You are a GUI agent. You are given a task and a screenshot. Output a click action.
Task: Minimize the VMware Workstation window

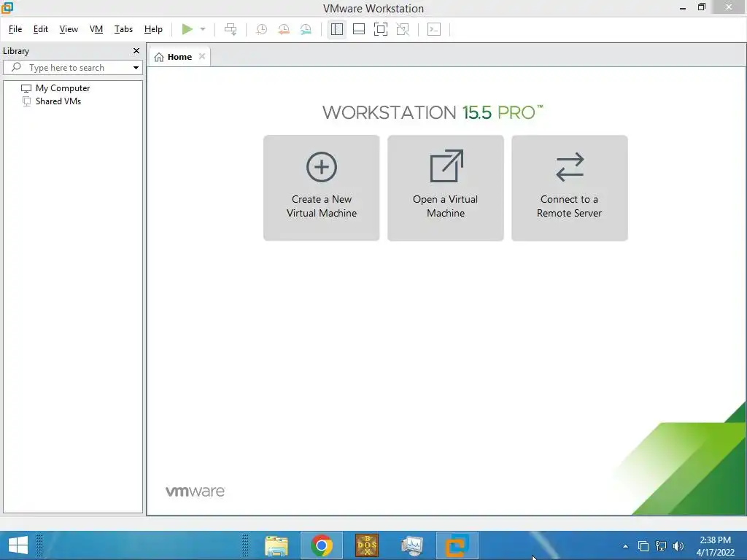683,7
